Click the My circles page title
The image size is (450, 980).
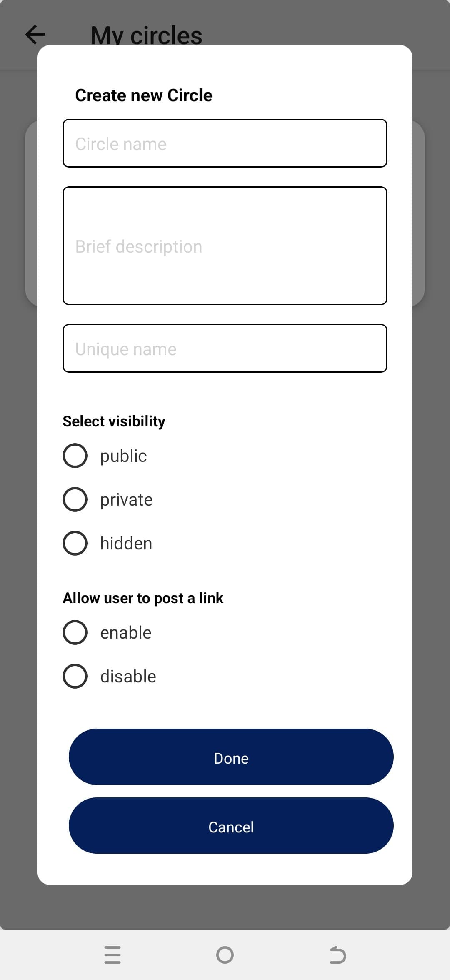[x=146, y=35]
